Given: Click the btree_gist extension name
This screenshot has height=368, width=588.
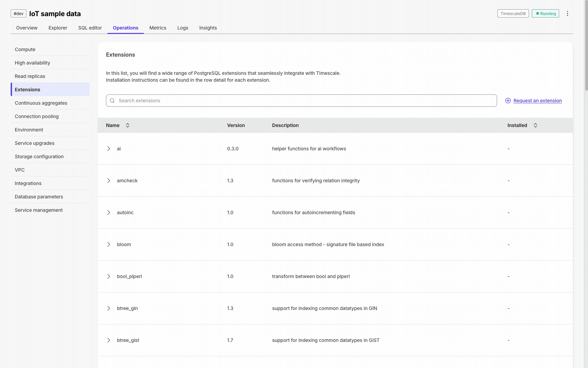Looking at the screenshot, I should (x=128, y=340).
